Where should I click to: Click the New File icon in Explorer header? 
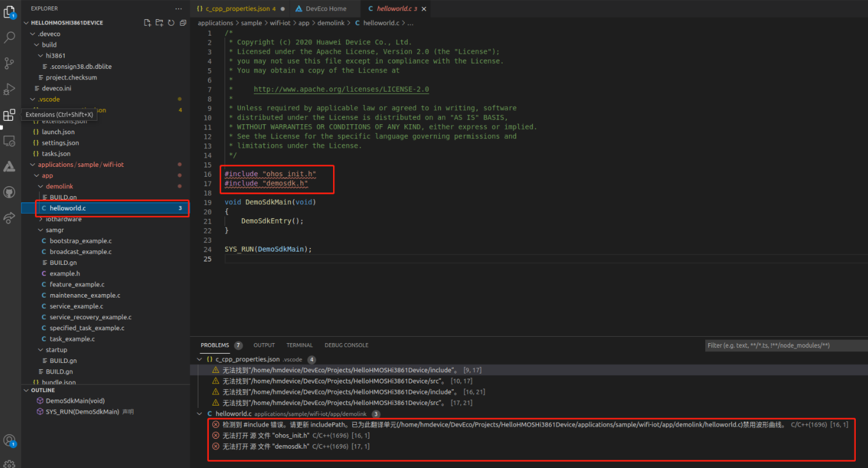coord(148,23)
